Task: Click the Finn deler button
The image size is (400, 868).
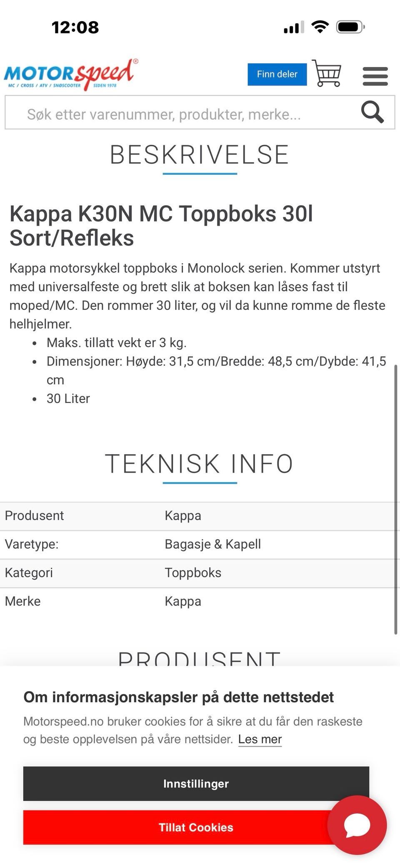Action: 277,74
